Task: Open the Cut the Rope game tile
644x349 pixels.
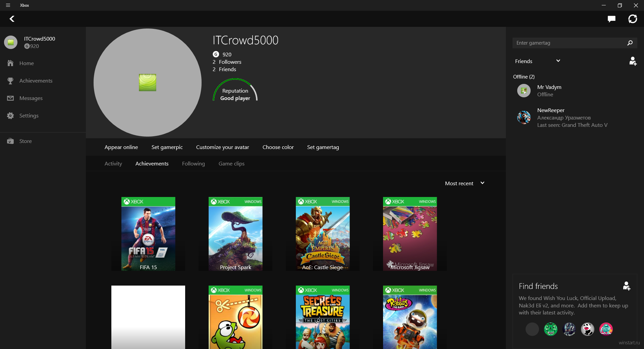Action: 235,317
